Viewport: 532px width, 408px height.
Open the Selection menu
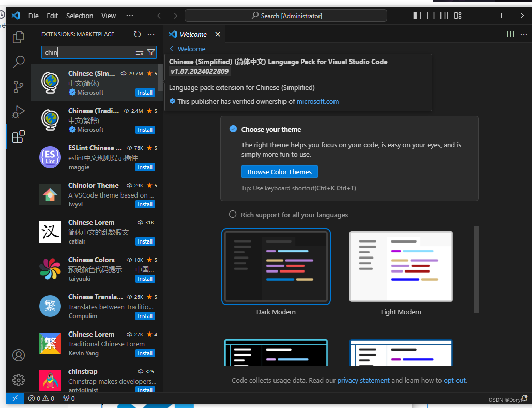80,16
